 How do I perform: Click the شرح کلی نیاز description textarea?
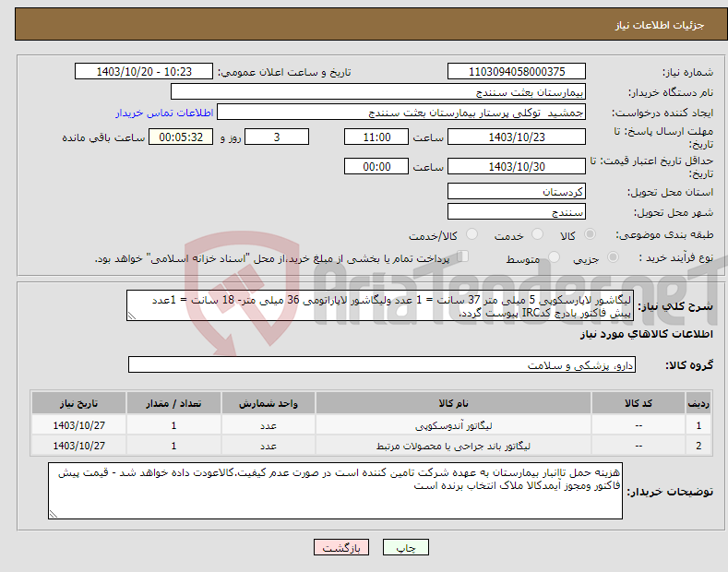click(380, 305)
